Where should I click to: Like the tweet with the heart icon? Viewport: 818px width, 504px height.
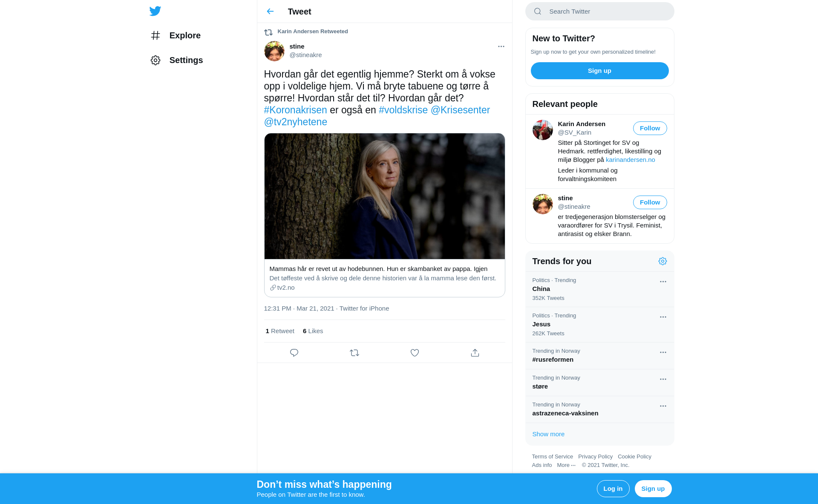coord(415,353)
